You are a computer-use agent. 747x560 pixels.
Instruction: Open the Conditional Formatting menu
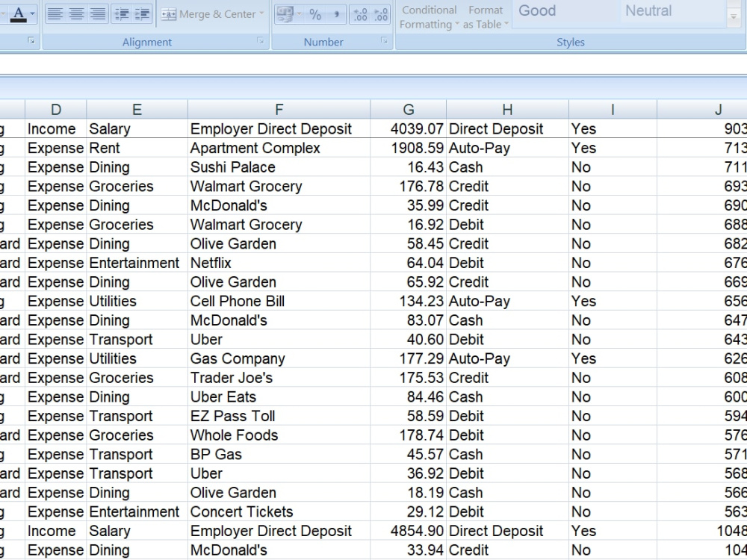pos(428,17)
